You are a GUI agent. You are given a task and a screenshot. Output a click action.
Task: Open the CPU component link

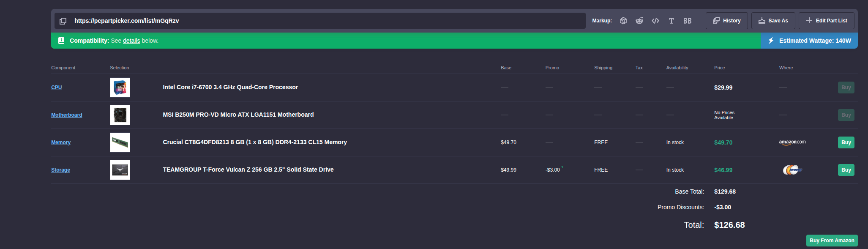pyautogui.click(x=57, y=88)
